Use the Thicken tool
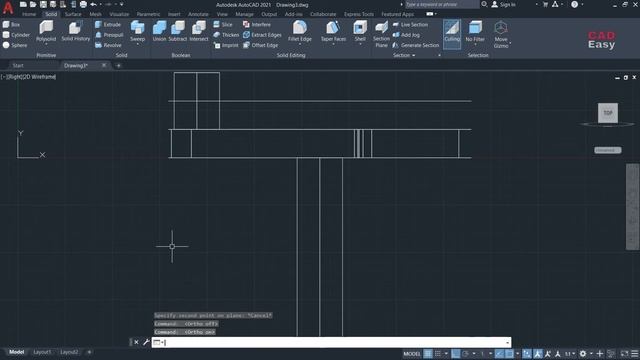 click(226, 35)
